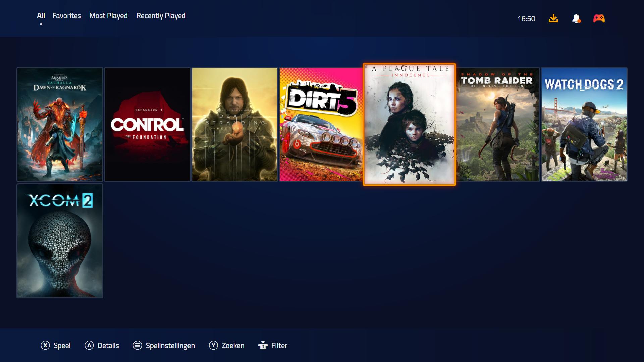644x362 pixels.
Task: Choose Control The Foundation cover
Action: click(147, 124)
